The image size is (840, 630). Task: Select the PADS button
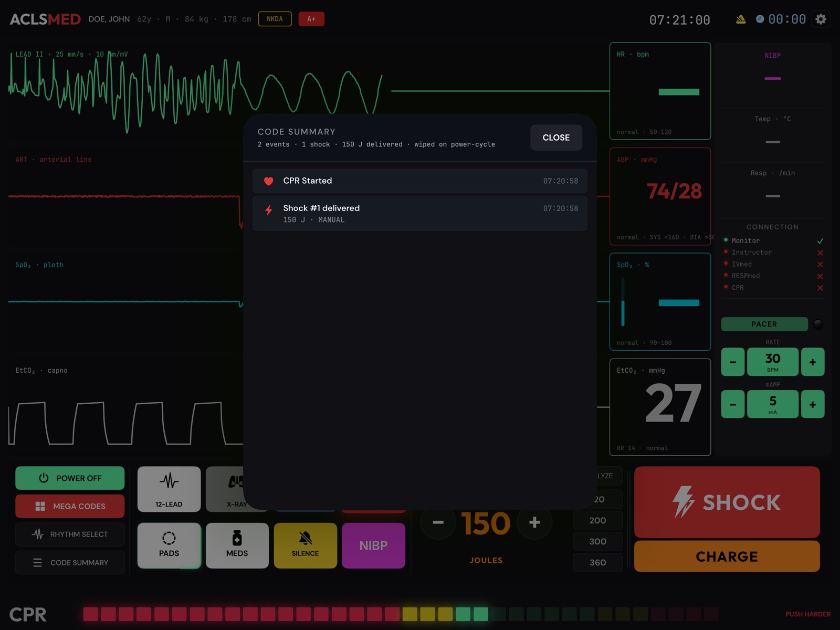pyautogui.click(x=169, y=545)
